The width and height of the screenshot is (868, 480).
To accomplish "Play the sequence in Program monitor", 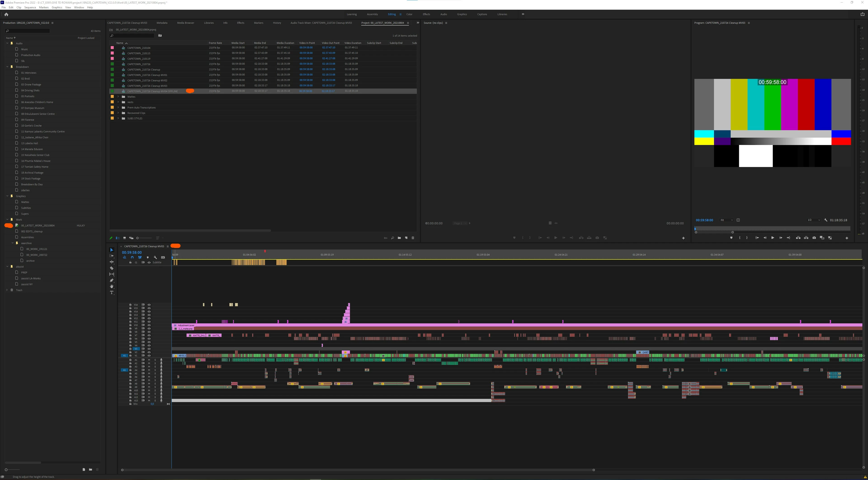I will pos(773,238).
